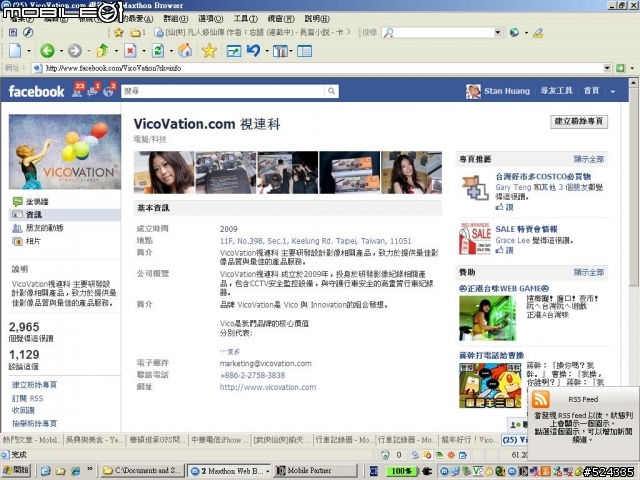Click the globe icon beside search box
This screenshot has height=480, width=640.
514,33
